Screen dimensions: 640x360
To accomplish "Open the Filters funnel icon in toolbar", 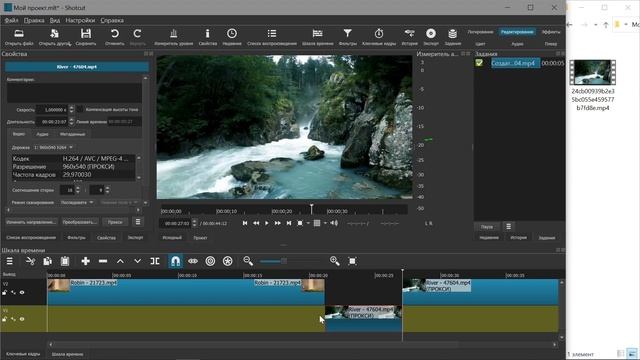I will tap(347, 33).
